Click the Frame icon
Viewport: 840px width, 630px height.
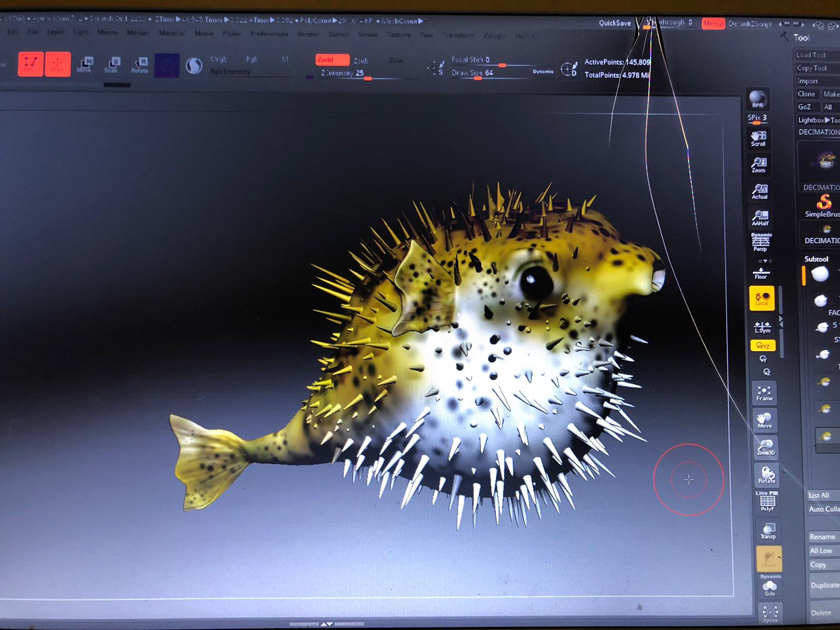(764, 393)
